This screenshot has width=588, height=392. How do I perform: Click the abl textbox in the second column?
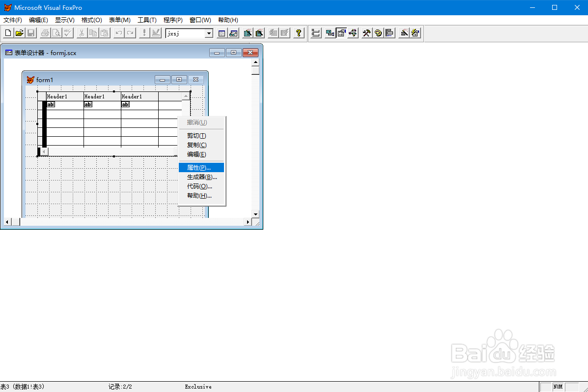pyautogui.click(x=88, y=105)
